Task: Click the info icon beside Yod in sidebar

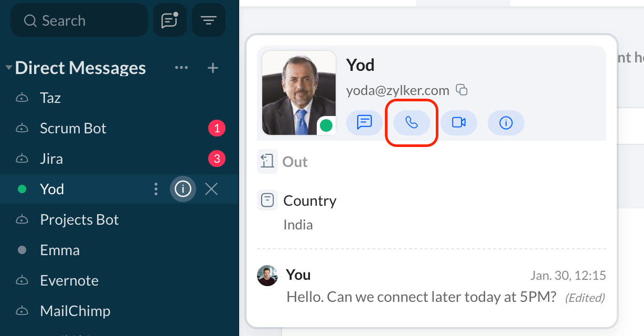Action: 183,189
